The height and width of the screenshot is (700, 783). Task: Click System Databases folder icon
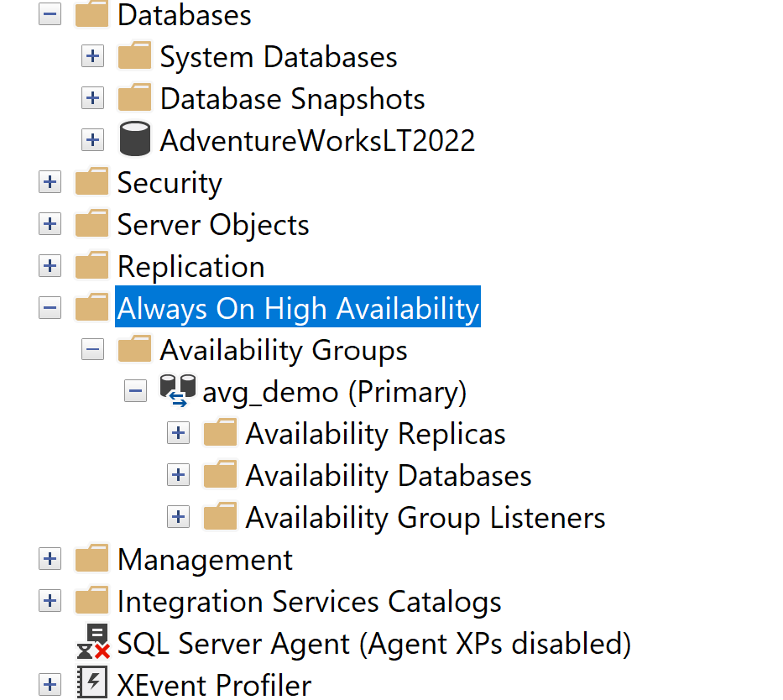point(135,55)
